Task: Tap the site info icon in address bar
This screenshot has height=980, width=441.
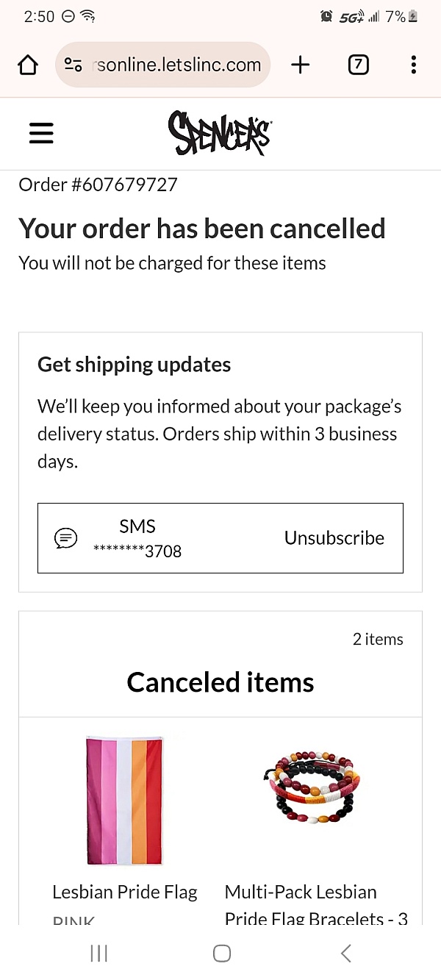Action: click(73, 65)
